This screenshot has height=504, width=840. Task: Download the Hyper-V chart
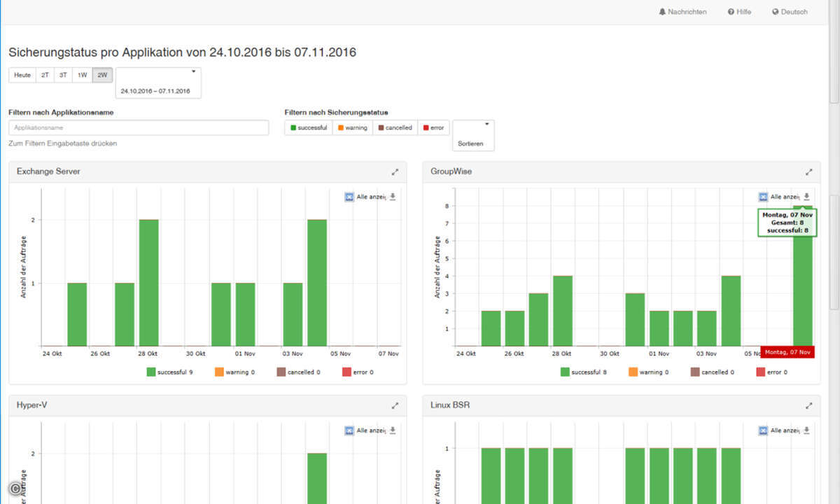pyautogui.click(x=393, y=430)
